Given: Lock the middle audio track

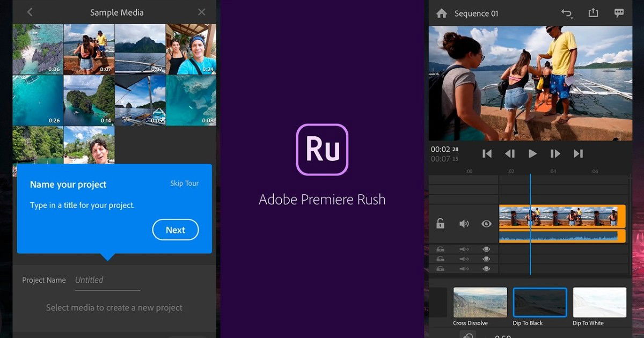Looking at the screenshot, I should 440,259.
